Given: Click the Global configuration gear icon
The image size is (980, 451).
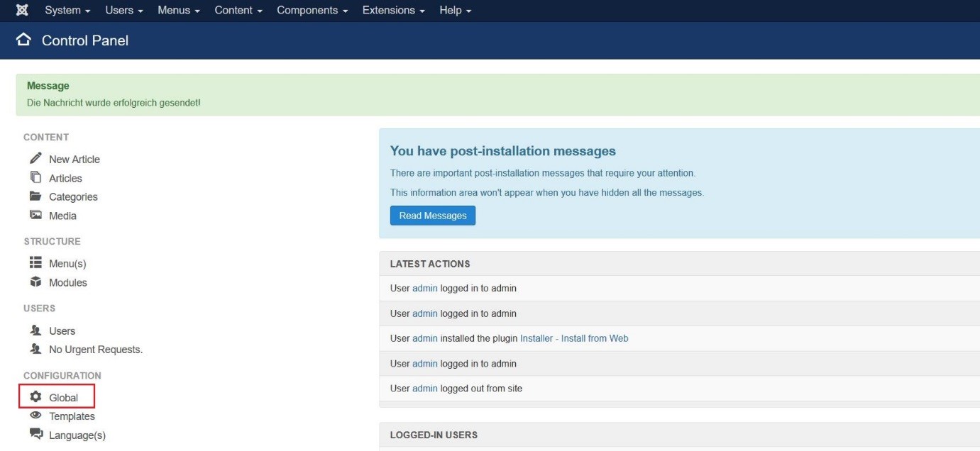Looking at the screenshot, I should pos(35,397).
